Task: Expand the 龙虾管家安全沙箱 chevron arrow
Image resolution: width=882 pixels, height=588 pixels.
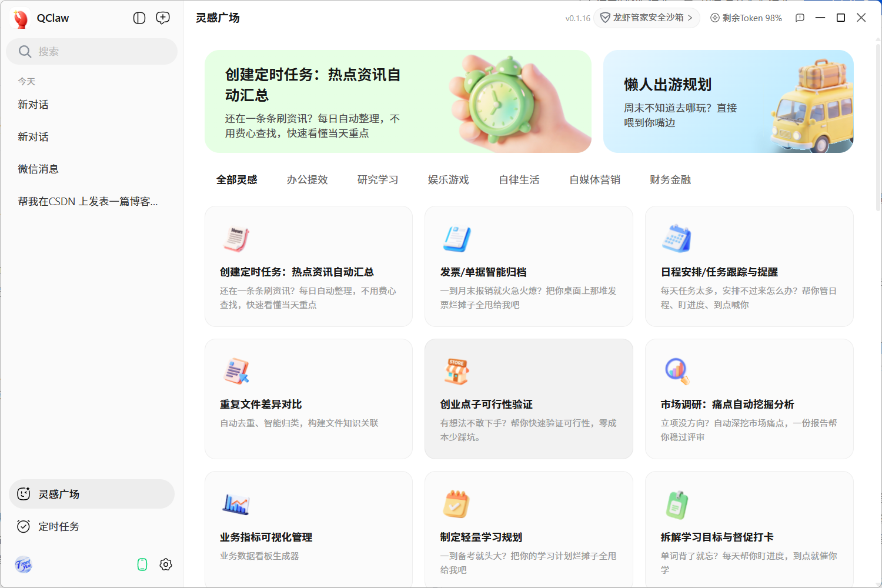Action: [690, 18]
